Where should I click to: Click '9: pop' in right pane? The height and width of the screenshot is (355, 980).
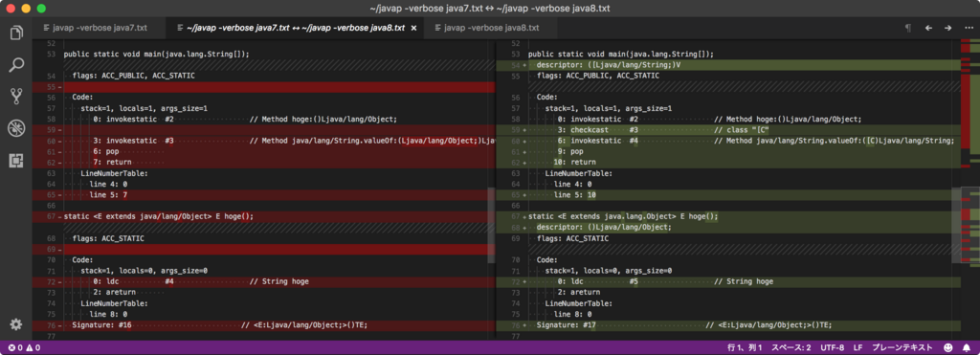pos(570,152)
